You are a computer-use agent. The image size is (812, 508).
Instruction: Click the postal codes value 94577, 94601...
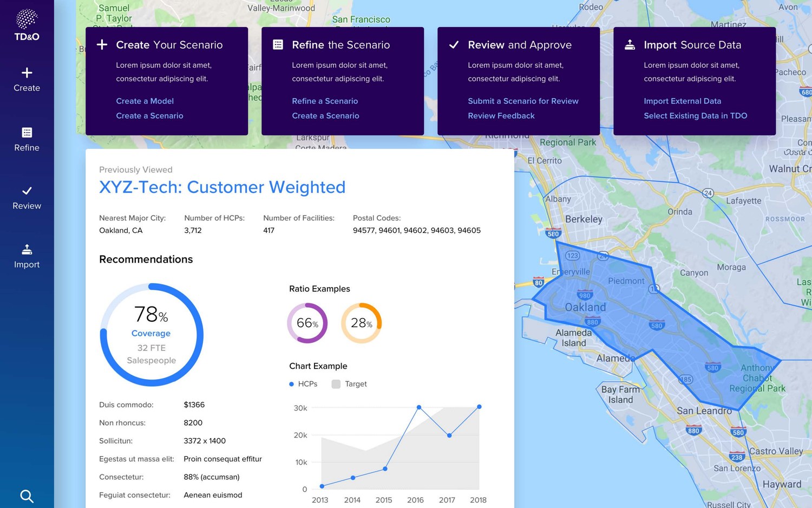click(417, 230)
